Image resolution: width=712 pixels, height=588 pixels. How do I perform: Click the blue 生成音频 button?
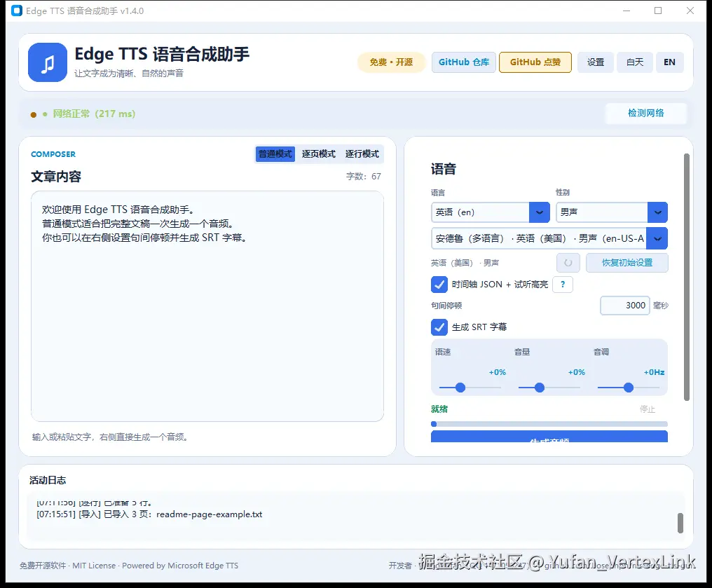[x=549, y=437]
